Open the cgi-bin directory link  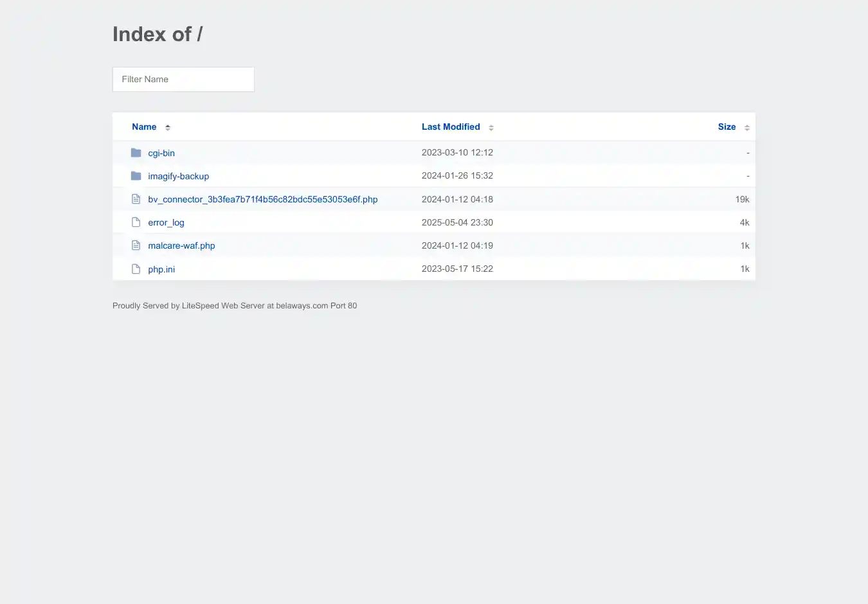(x=161, y=153)
